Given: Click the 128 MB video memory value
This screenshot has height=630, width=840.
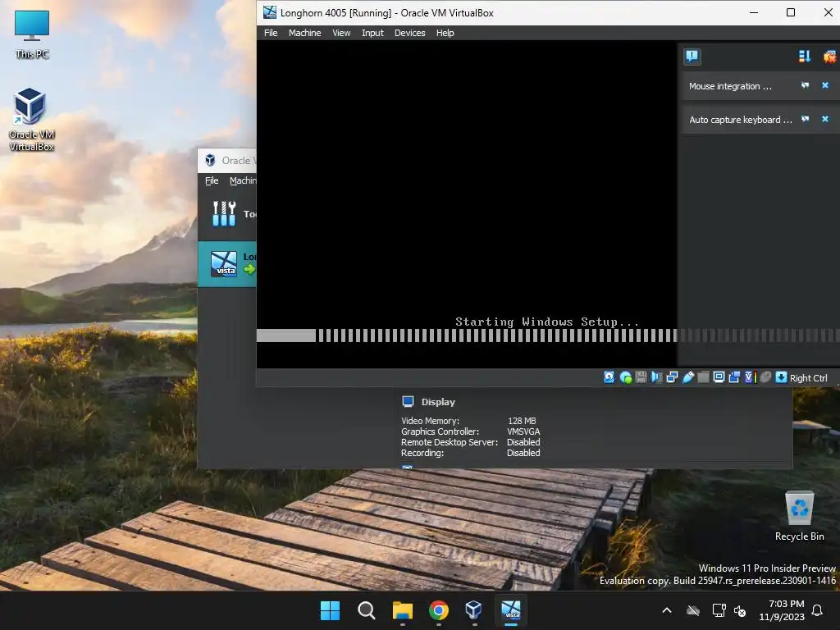Looking at the screenshot, I should click(522, 421).
